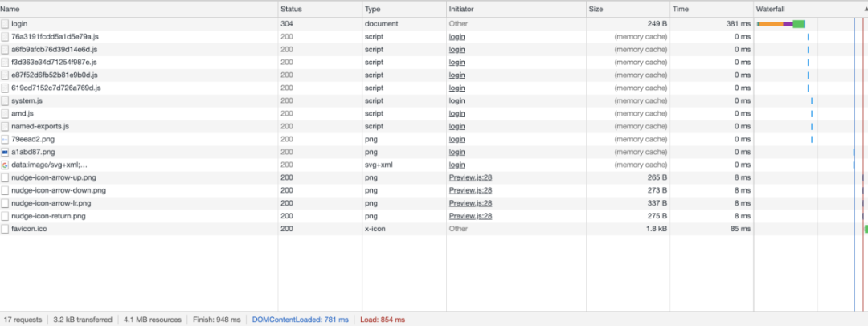The height and width of the screenshot is (326, 868).
Task: Click the file icon beside amd.js
Action: 5,113
